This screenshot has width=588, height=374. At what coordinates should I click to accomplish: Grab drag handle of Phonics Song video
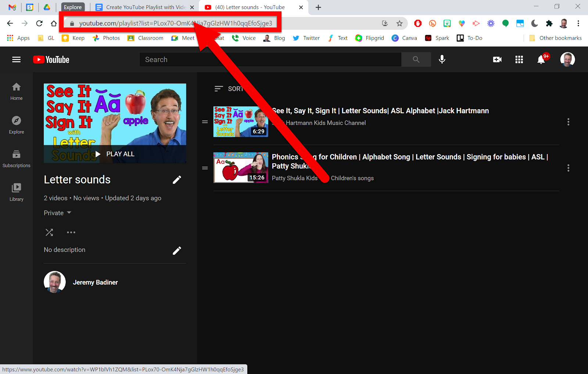tap(205, 168)
